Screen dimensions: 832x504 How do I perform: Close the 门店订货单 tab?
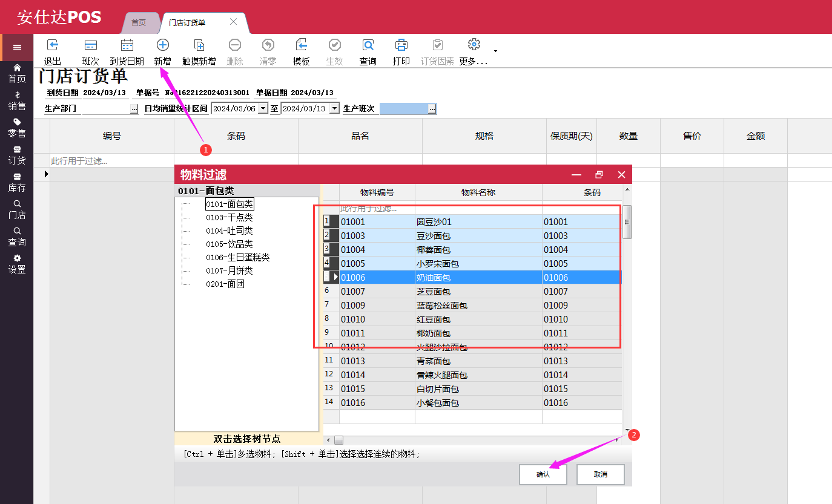[233, 22]
